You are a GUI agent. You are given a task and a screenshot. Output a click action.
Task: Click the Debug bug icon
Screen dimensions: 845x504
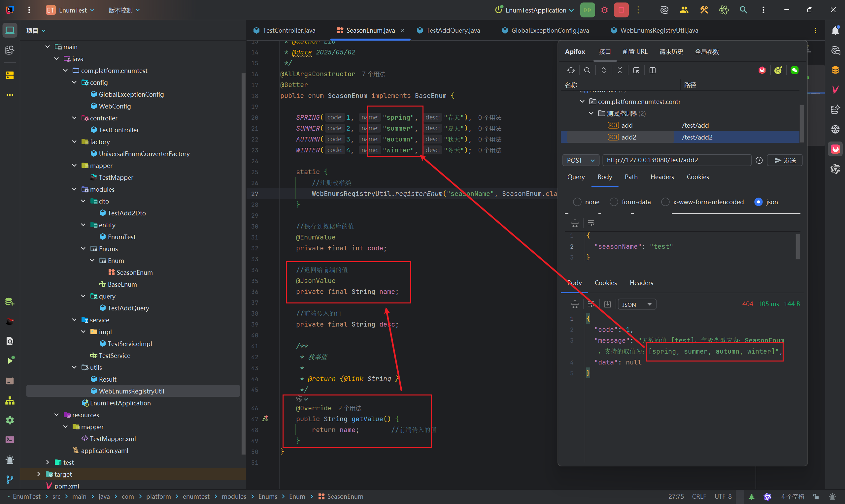[x=604, y=10]
